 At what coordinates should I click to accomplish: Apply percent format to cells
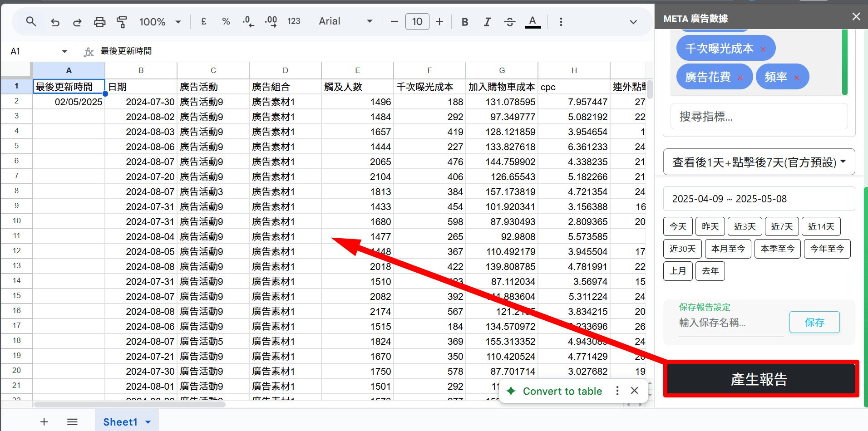click(226, 21)
